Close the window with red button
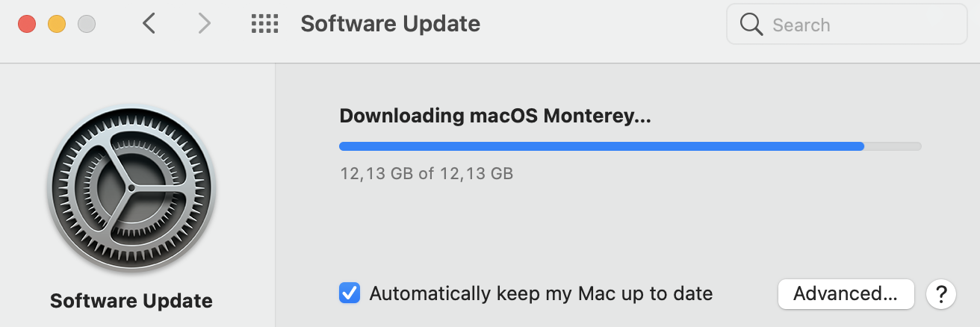 27,24
